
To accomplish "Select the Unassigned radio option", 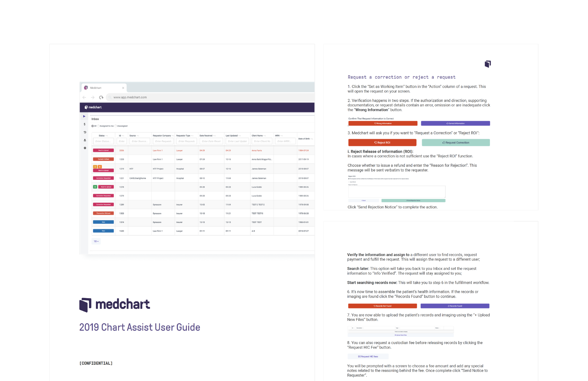I will pyautogui.click(x=116, y=126).
